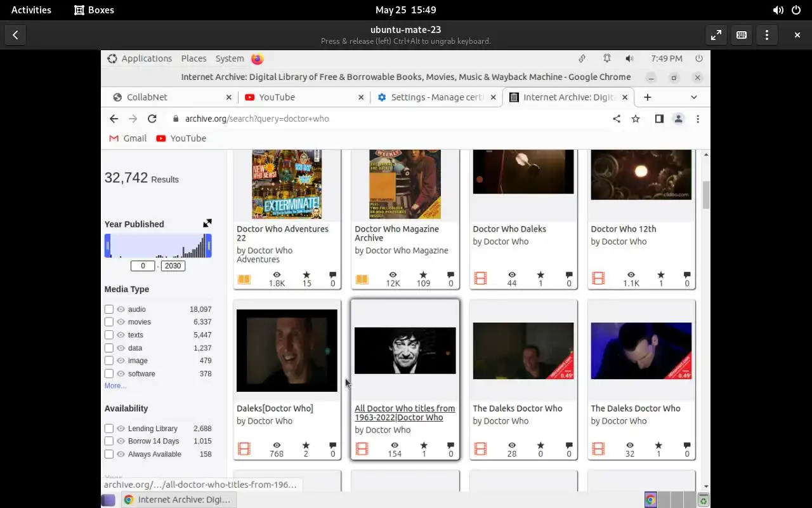Open All Doctor Who titles from 1963-2022 link
The image size is (812, 508).
pyautogui.click(x=405, y=413)
